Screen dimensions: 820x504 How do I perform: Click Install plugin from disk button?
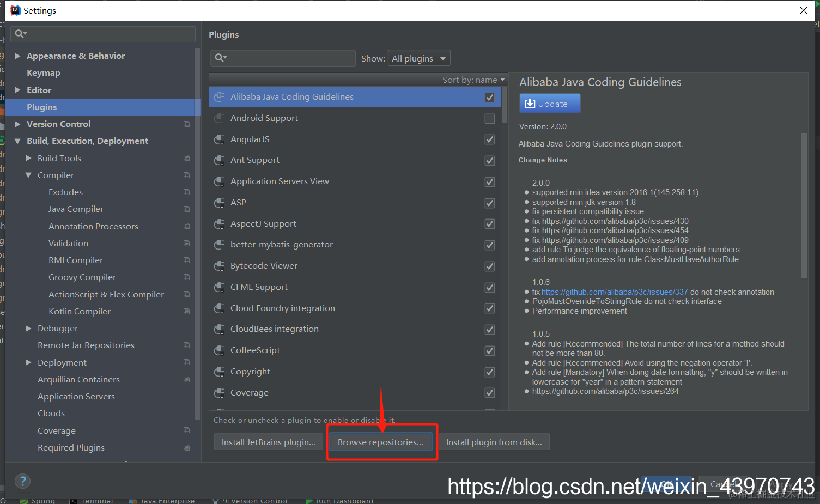click(494, 442)
